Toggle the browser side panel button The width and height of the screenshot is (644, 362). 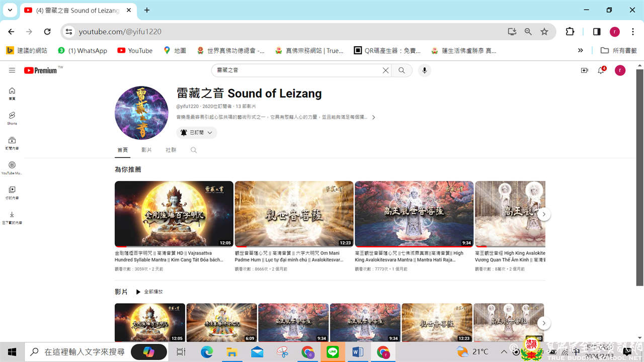point(597,32)
